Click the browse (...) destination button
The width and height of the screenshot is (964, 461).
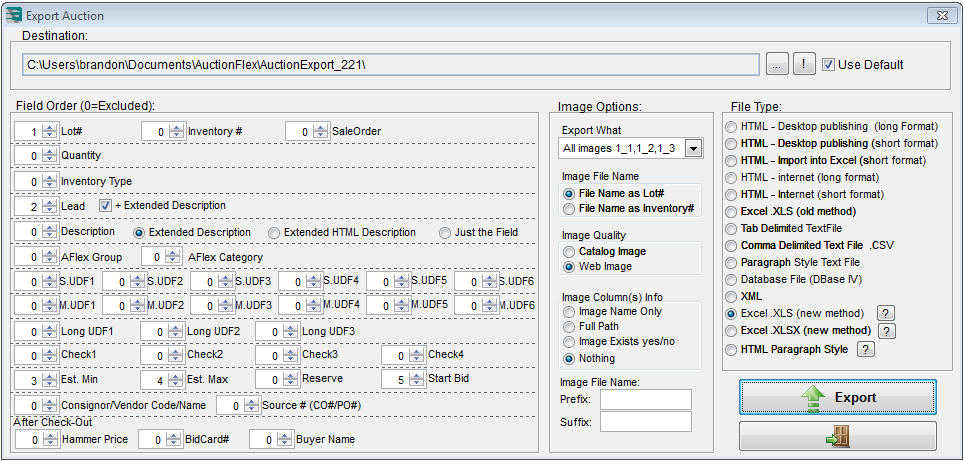coord(778,65)
